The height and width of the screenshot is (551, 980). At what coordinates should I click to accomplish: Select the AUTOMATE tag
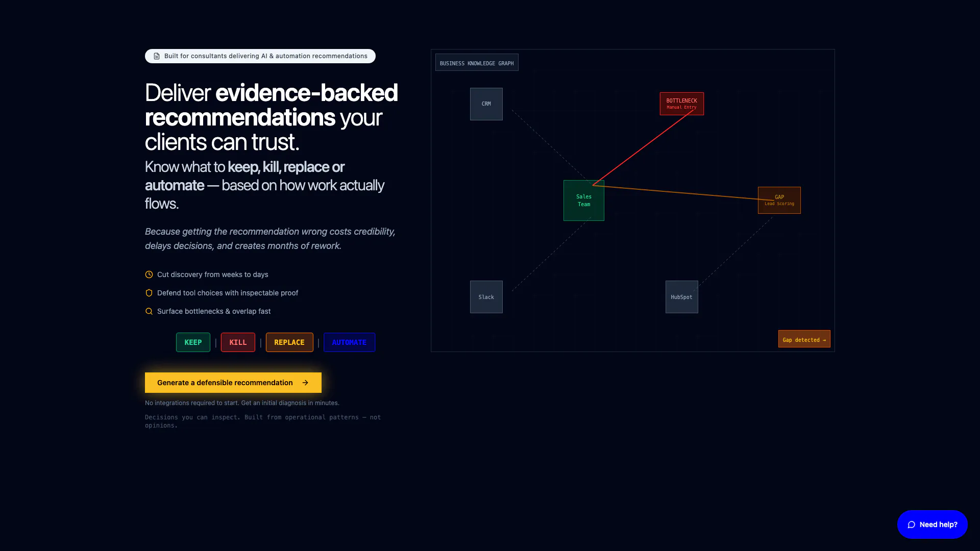(x=349, y=342)
